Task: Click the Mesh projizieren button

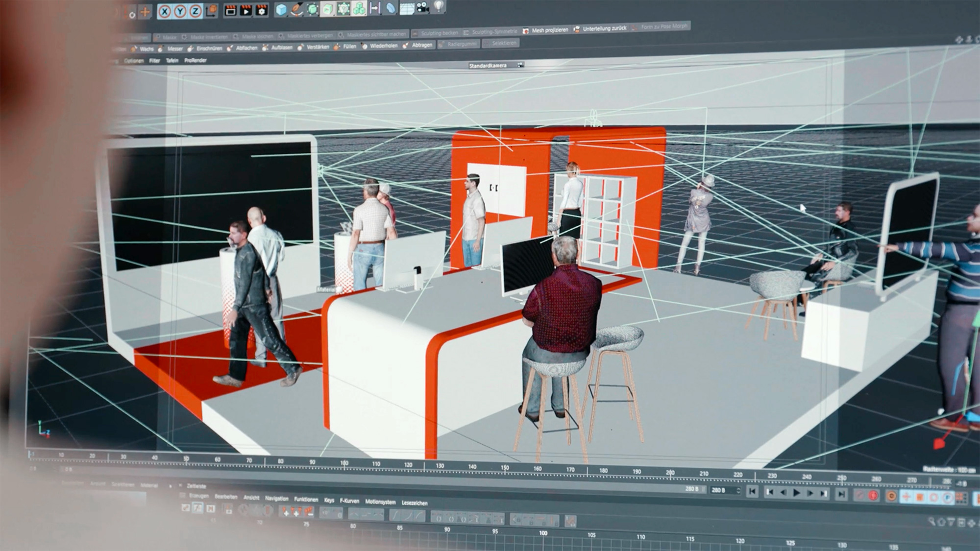Action: pyautogui.click(x=545, y=30)
